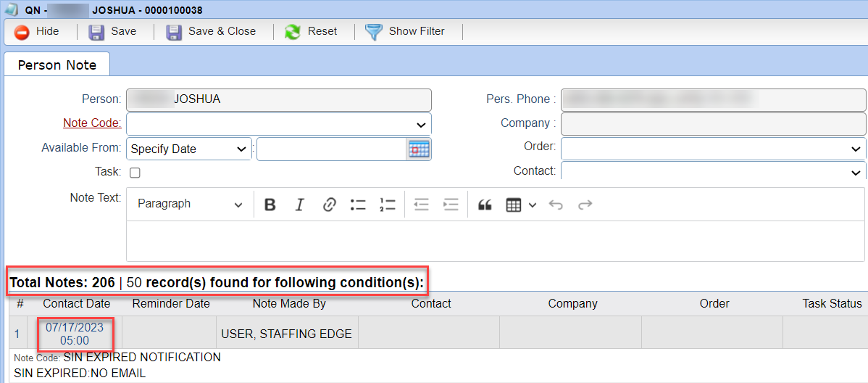Screen dimensions: 868x383
Task: Enable the Task checkbox
Action: (x=135, y=173)
